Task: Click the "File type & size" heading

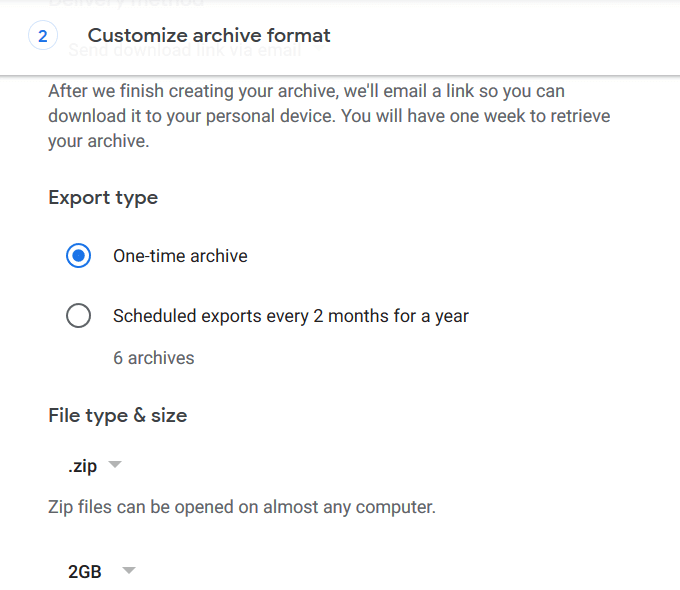Action: point(117,415)
